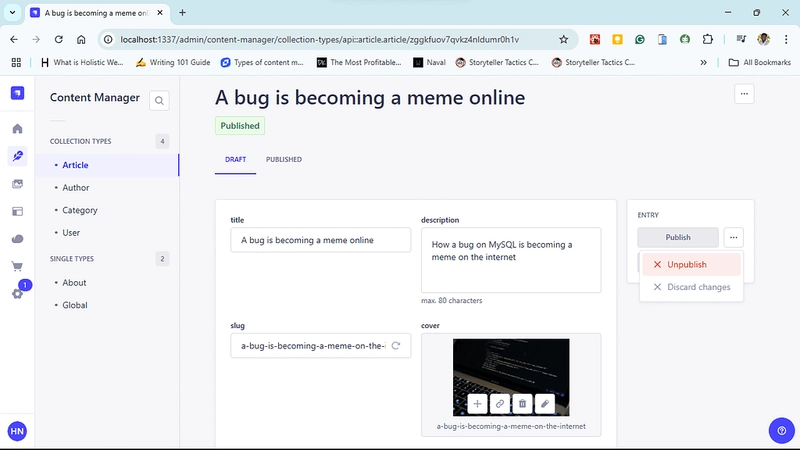Go back in browser history
Viewport: 800px width, 450px height.
pos(14,39)
